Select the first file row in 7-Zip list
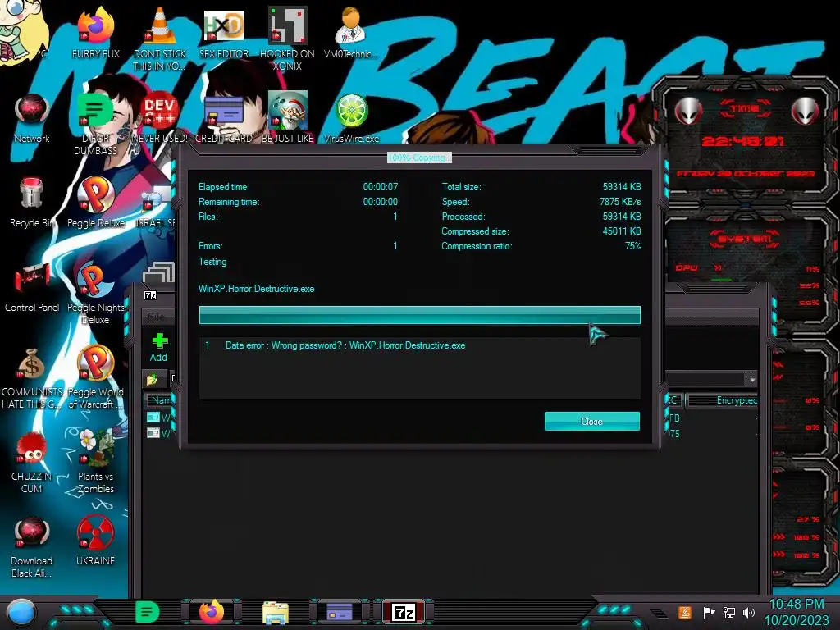This screenshot has width=840, height=630. pyautogui.click(x=158, y=418)
